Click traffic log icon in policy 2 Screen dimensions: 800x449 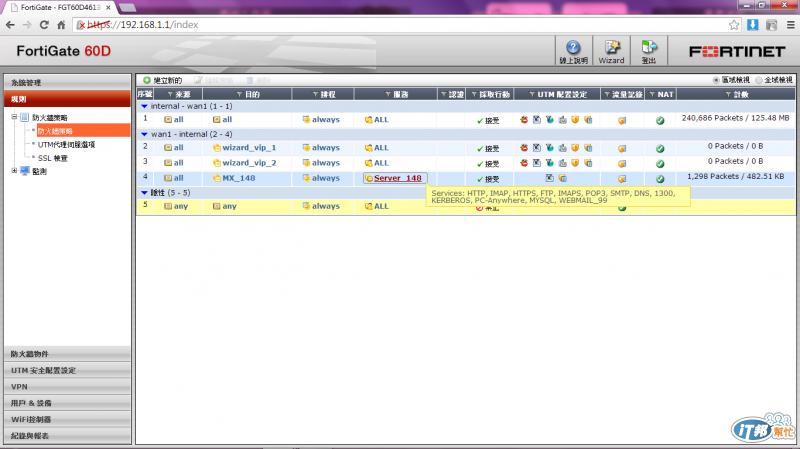(622, 149)
